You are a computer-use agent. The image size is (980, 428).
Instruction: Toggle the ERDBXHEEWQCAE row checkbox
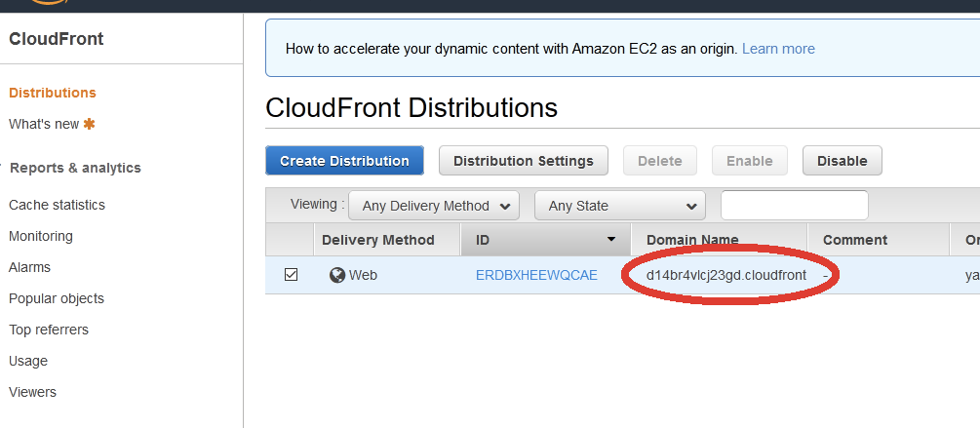coord(291,275)
